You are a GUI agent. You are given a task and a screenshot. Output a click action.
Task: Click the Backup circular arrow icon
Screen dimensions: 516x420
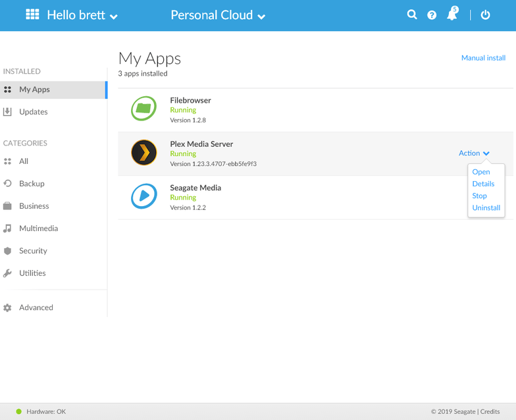click(x=7, y=183)
